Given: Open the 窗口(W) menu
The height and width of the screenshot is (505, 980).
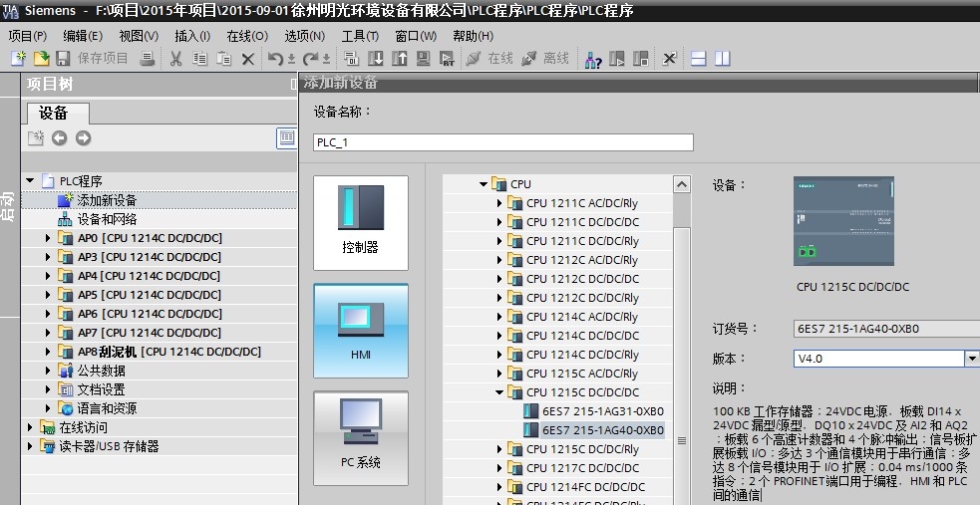Looking at the screenshot, I should pos(416,36).
